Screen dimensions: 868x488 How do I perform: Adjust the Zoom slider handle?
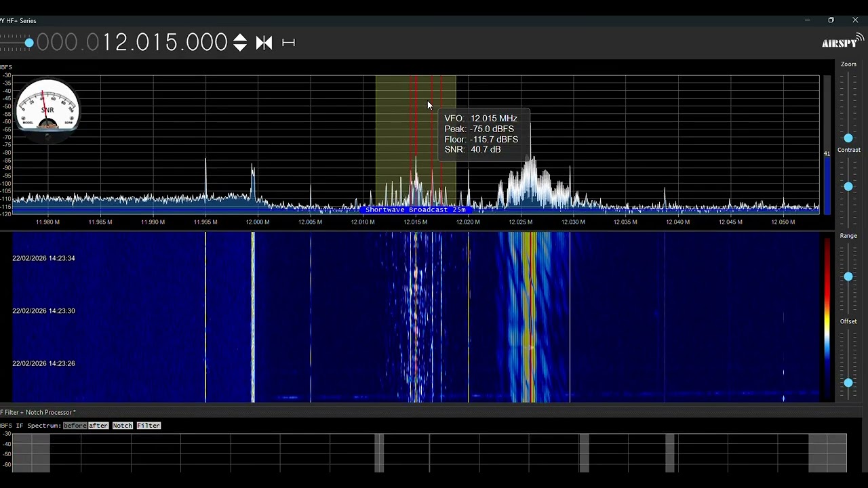[x=848, y=138]
